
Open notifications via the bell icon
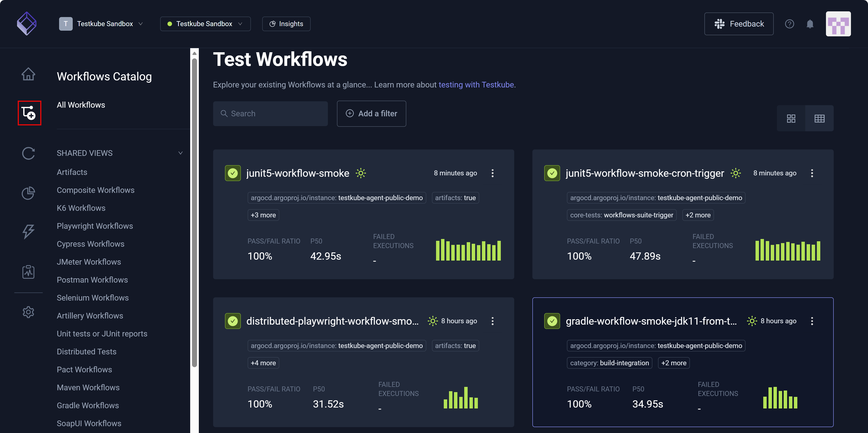[810, 24]
